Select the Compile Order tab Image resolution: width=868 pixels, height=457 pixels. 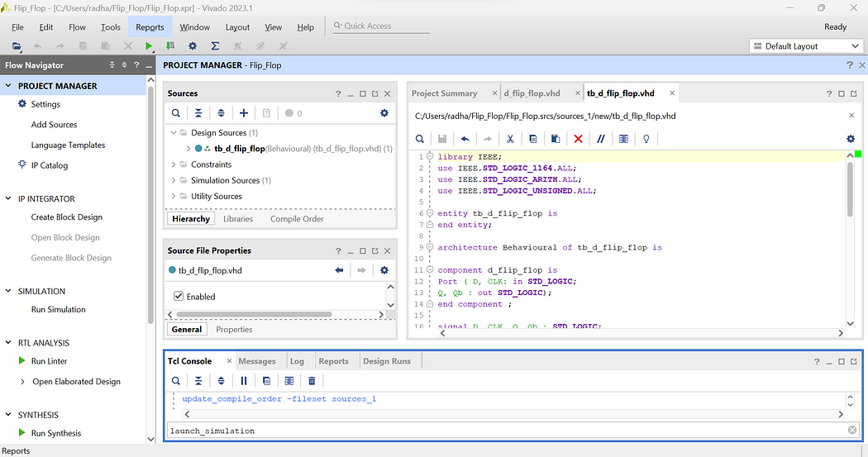tap(297, 218)
